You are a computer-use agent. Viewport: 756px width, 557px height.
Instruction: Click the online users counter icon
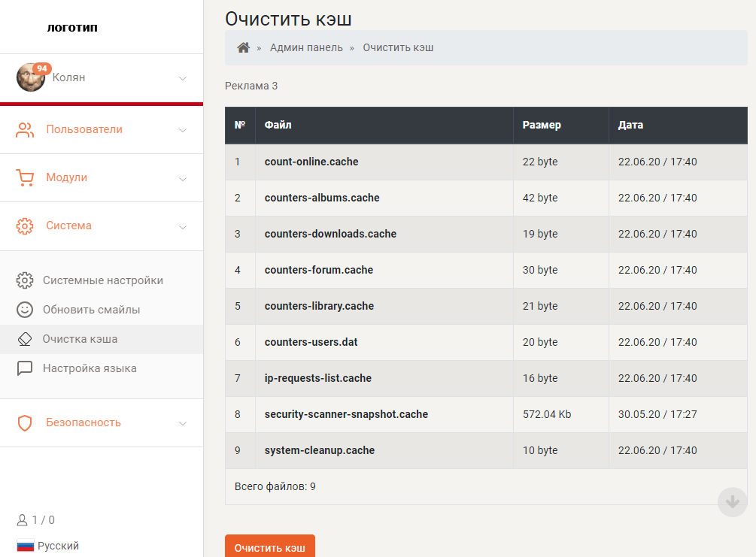(x=23, y=520)
